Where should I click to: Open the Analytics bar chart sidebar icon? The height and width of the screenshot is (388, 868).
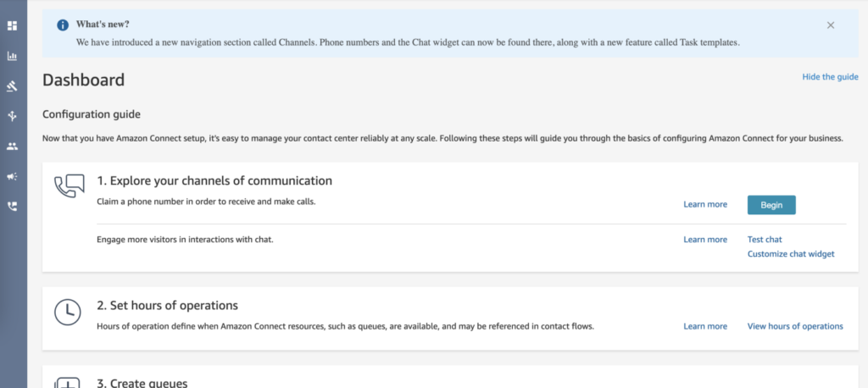click(12, 56)
